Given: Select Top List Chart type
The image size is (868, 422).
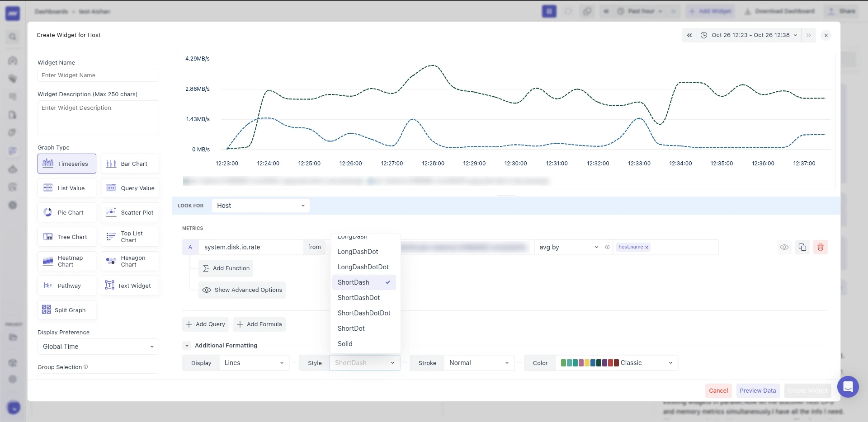Looking at the screenshot, I should tap(130, 237).
